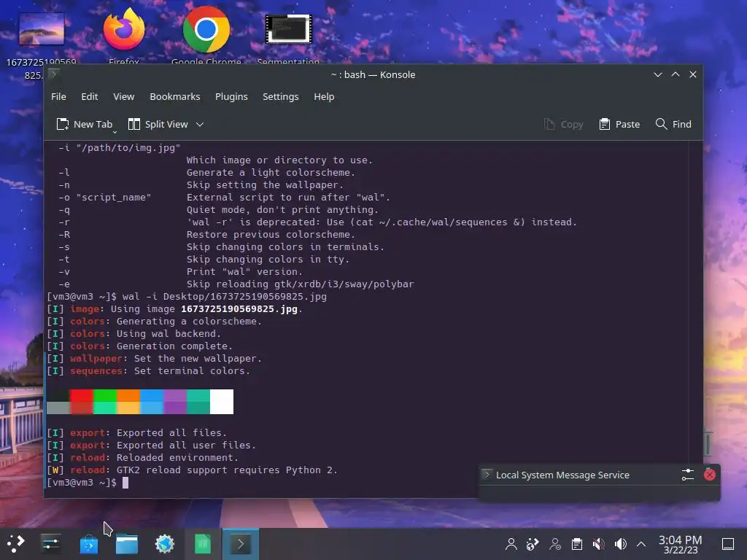This screenshot has height=560, width=747.
Task: Open the Bookmarks menu
Action: coord(175,97)
